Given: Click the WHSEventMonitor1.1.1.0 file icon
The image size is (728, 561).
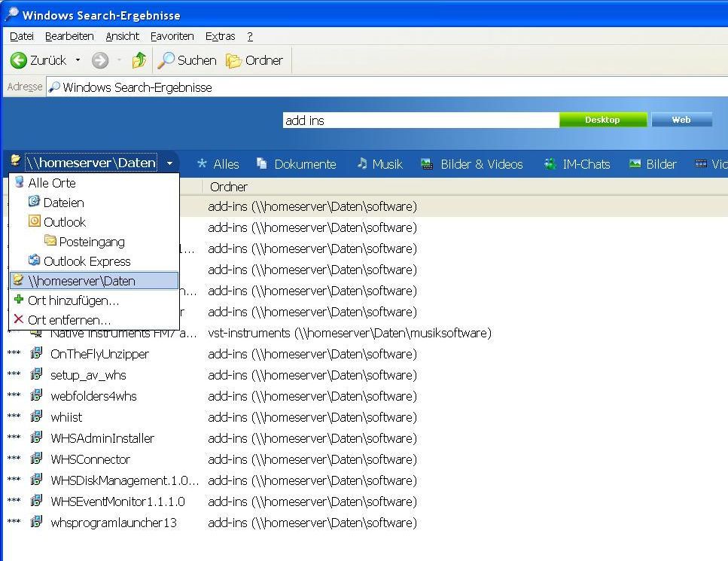Looking at the screenshot, I should pos(36,501).
